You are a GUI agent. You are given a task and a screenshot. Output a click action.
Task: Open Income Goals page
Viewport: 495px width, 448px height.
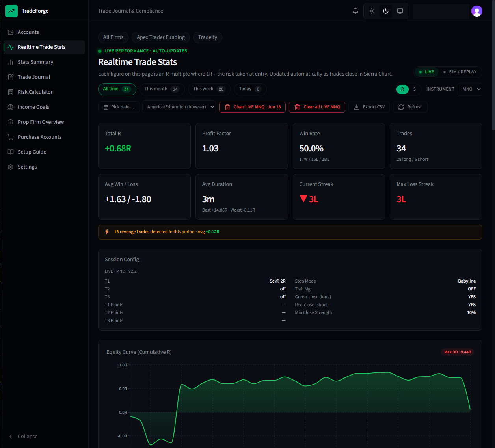click(x=44, y=107)
